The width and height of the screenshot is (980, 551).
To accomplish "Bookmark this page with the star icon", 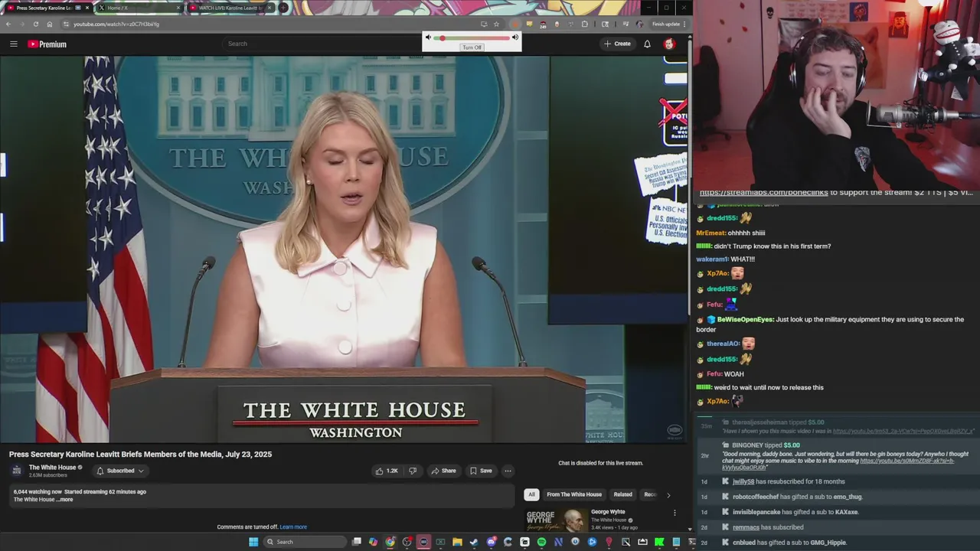I will [496, 24].
